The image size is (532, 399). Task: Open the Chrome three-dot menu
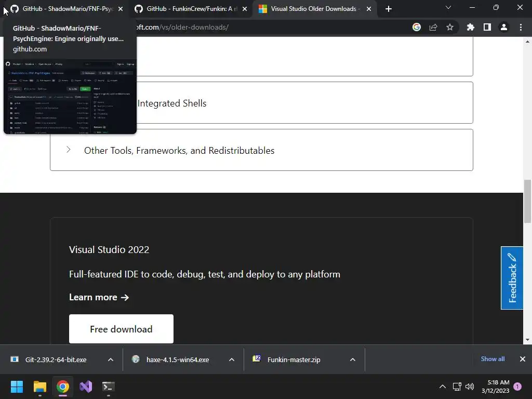[x=521, y=27]
